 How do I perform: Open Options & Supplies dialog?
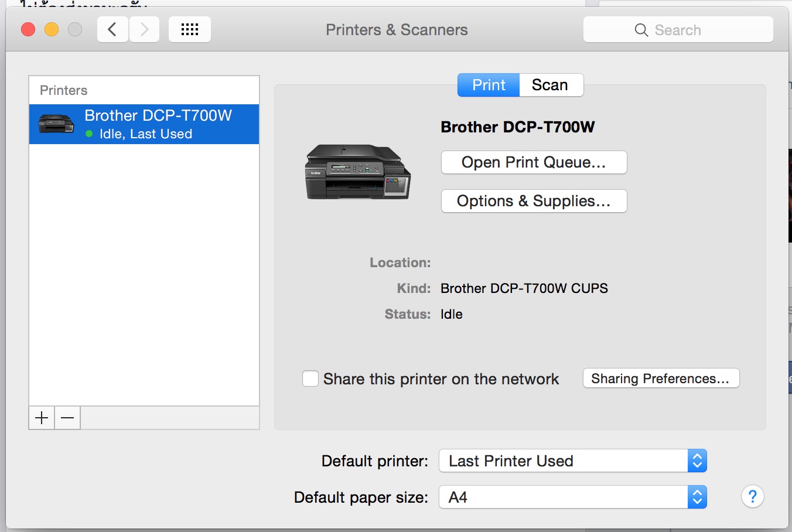coord(534,201)
